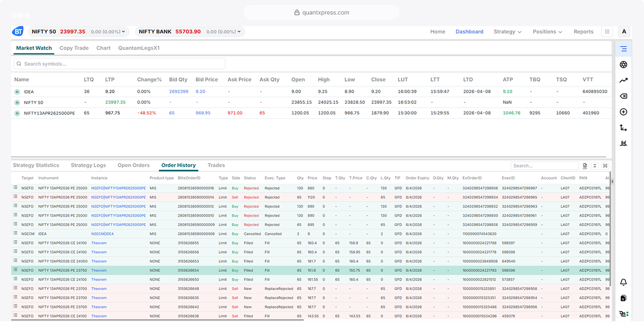644x322 pixels.
Task: Click the order table horizontal scrollbar
Action: pyautogui.click(x=158, y=320)
